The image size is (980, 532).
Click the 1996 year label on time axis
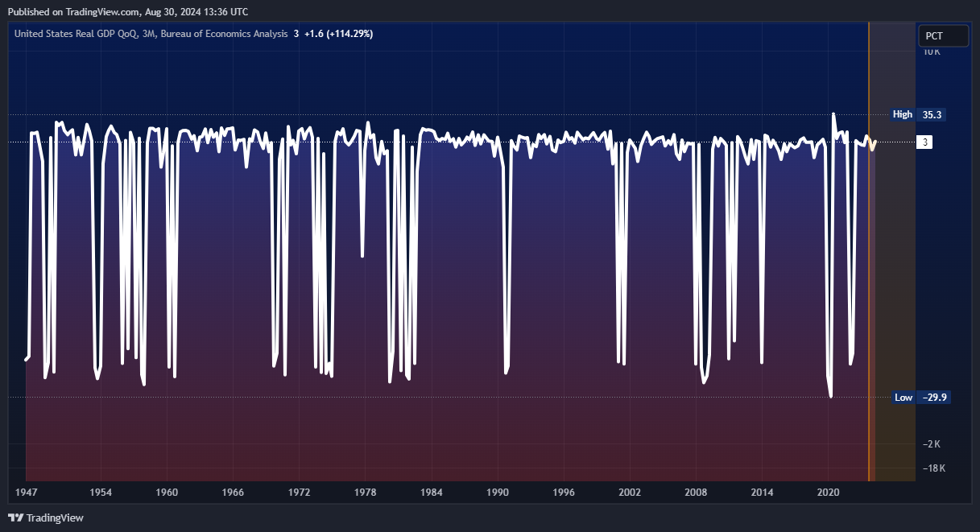(564, 492)
